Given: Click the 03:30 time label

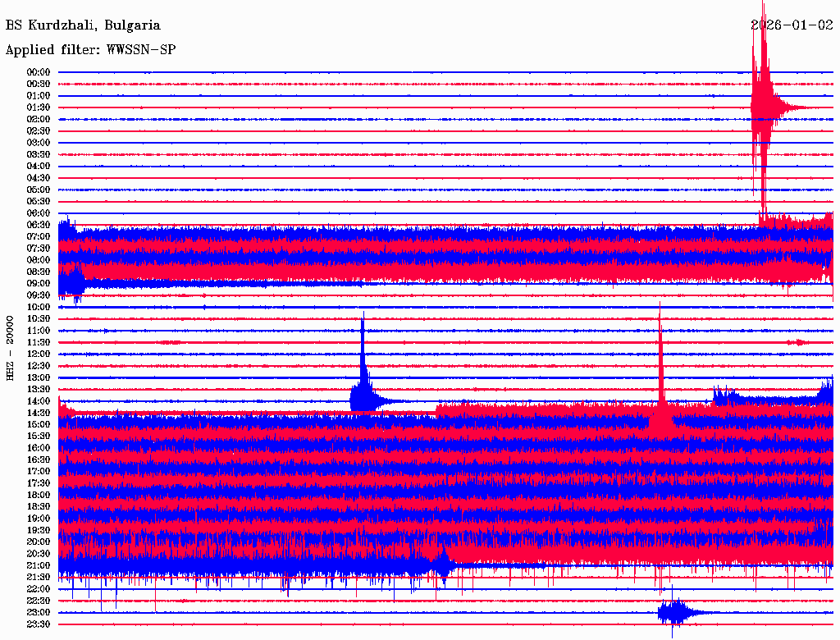Looking at the screenshot, I should click(x=39, y=154).
